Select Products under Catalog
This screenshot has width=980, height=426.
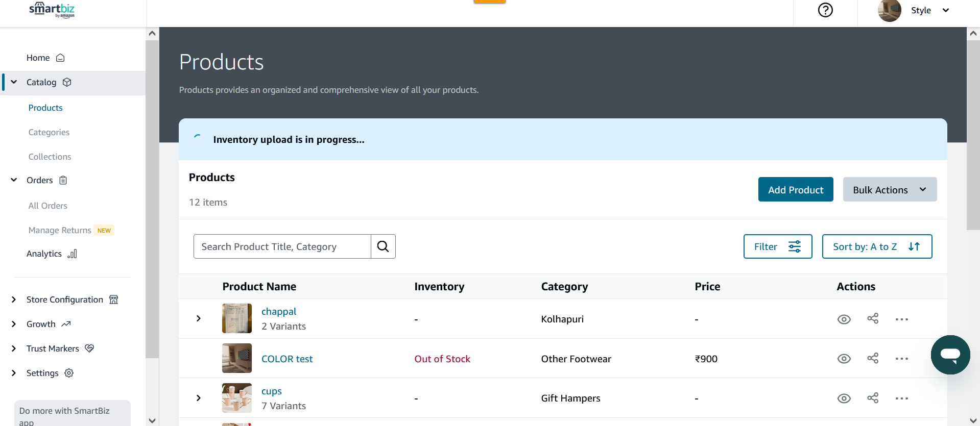coord(45,108)
